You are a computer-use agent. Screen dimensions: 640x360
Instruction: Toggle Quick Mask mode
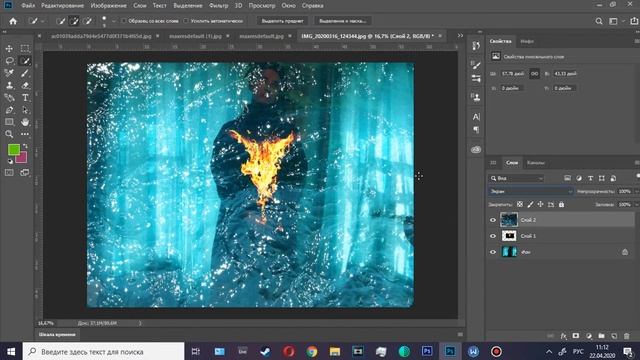9,173
